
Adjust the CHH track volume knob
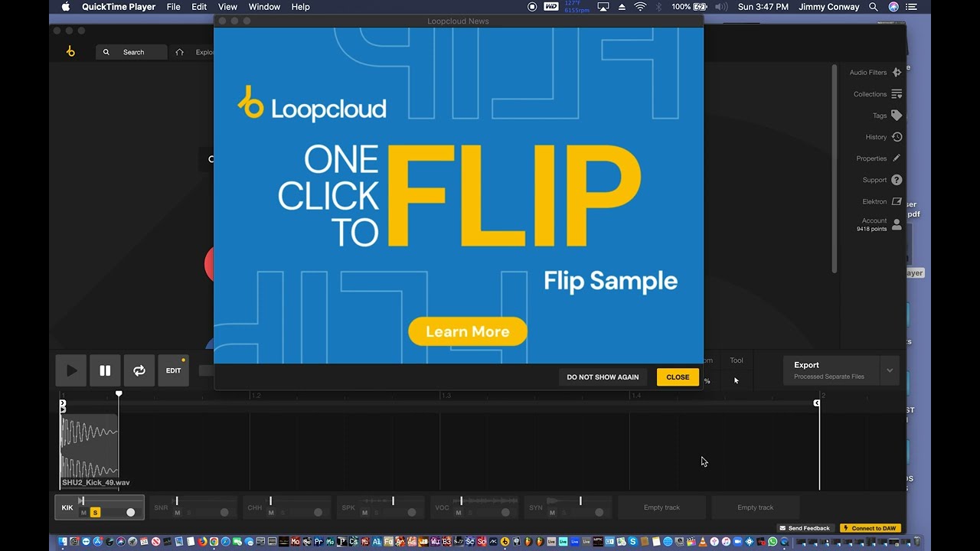point(318,513)
